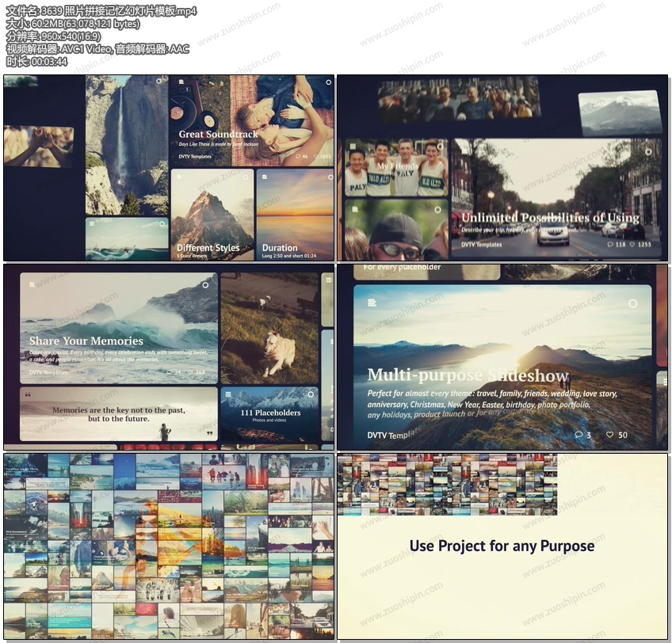The image size is (672, 643).
Task: Select the Duration sunset card
Action: point(295,215)
